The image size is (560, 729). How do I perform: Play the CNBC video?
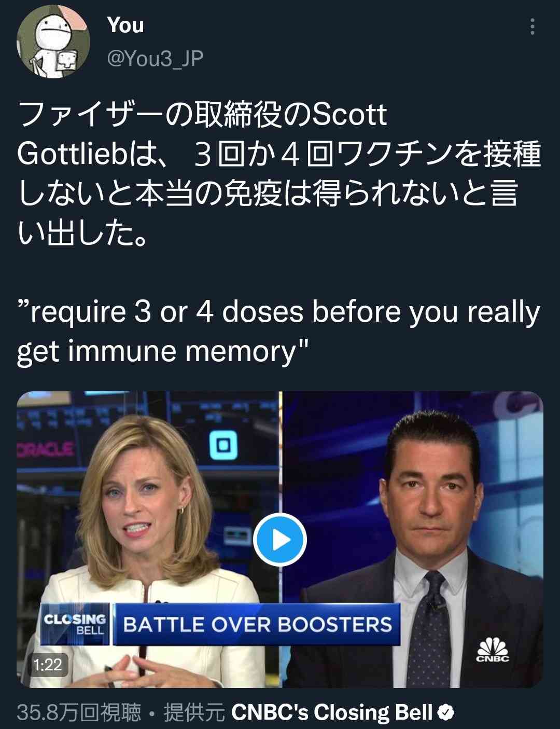pos(280,540)
